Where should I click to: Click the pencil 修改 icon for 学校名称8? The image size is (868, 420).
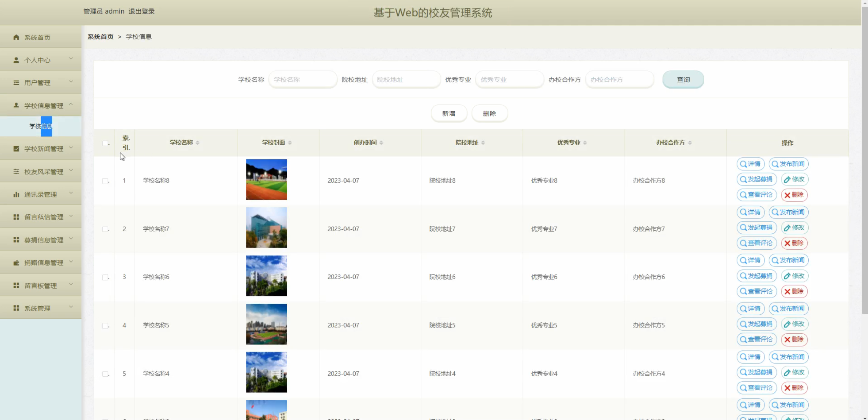(787, 180)
